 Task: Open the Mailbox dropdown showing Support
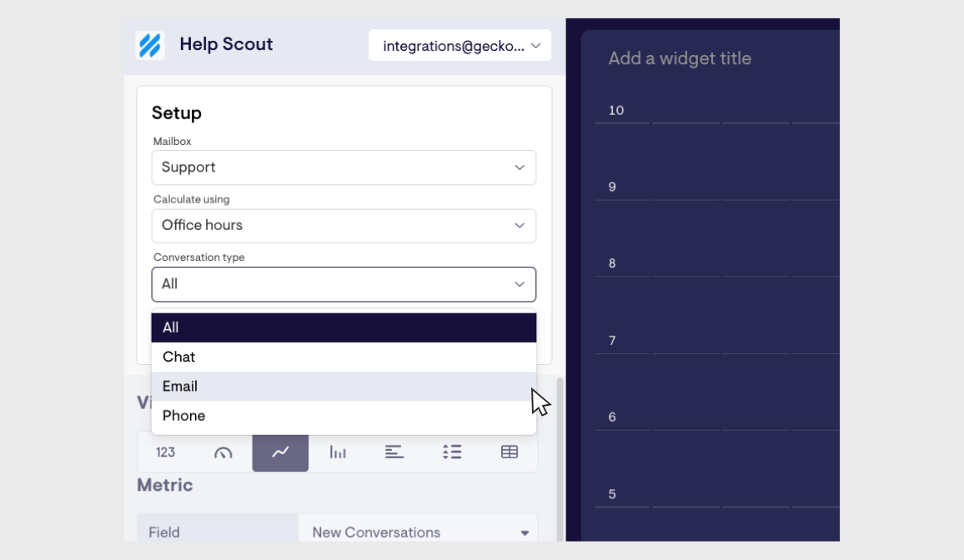click(x=344, y=167)
